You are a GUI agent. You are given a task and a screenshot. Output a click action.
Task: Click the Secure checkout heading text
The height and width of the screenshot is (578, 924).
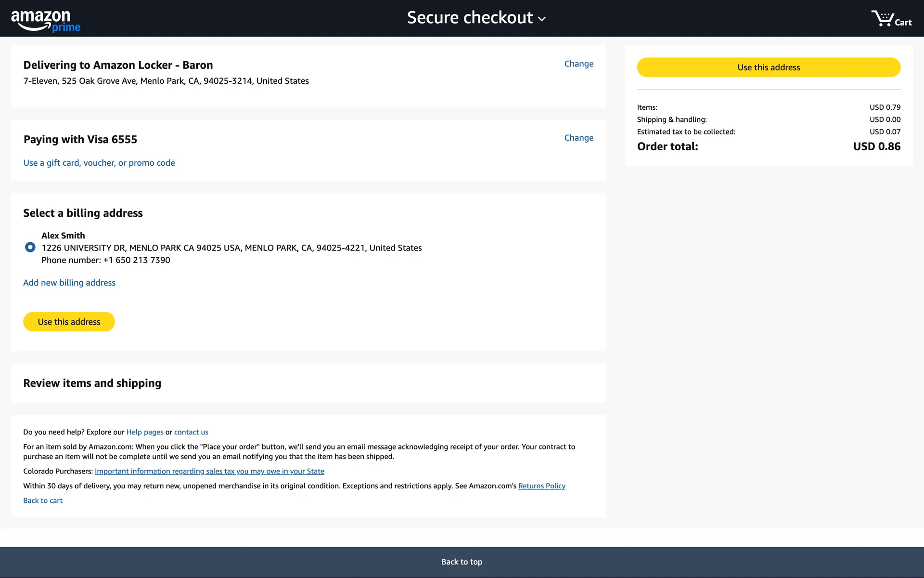[x=470, y=18]
